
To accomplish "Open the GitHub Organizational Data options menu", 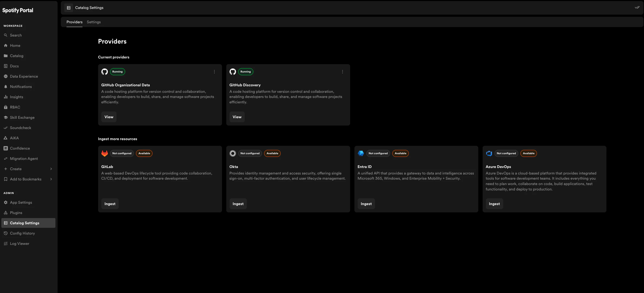I will click(x=214, y=72).
